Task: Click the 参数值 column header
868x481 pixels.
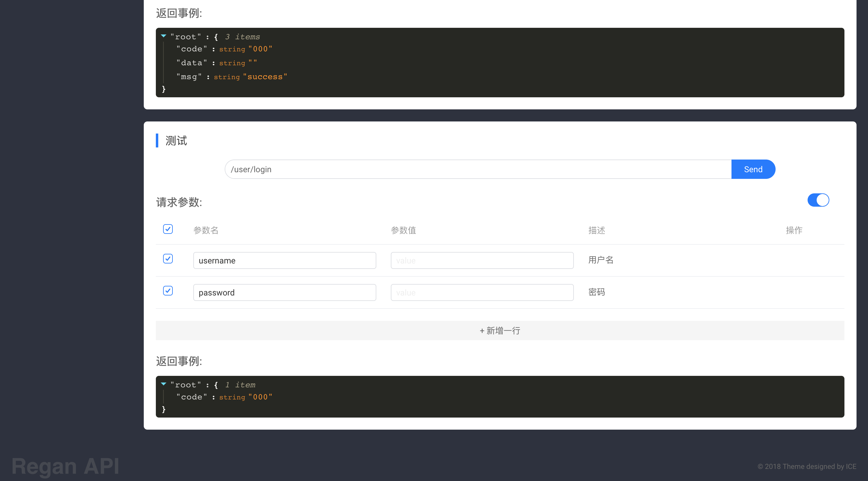Action: [x=403, y=230]
